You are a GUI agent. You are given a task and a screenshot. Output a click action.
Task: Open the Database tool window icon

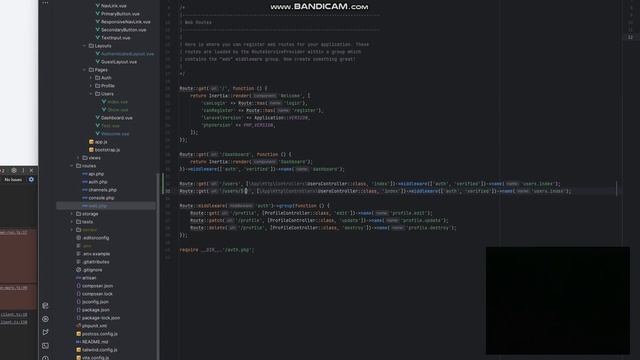[45, 306]
